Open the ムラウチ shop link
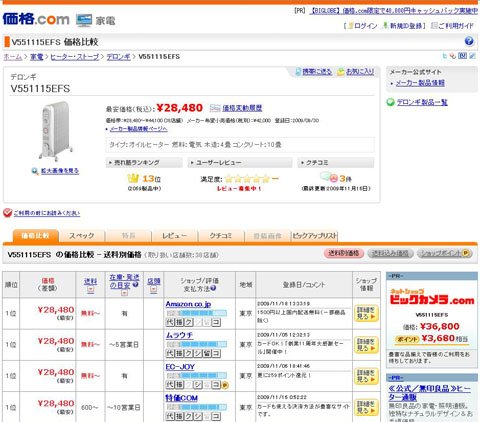The width and height of the screenshot is (480, 422). (x=179, y=335)
